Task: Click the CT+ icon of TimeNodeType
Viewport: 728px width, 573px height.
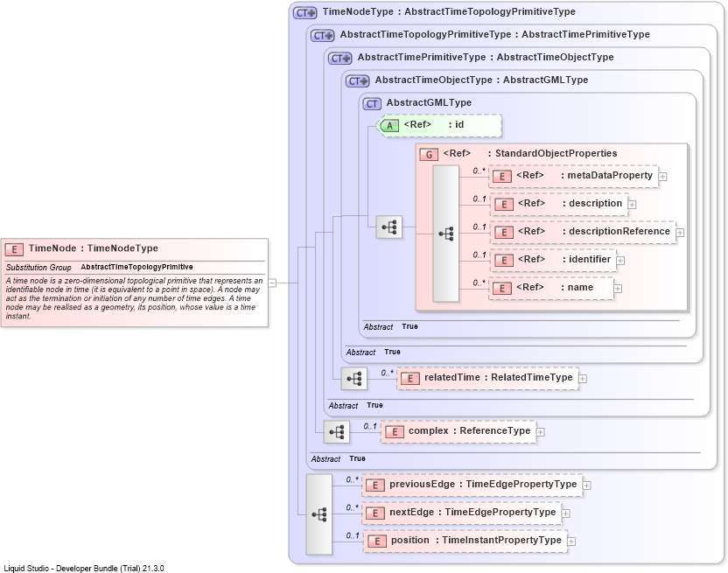Action: (x=305, y=13)
